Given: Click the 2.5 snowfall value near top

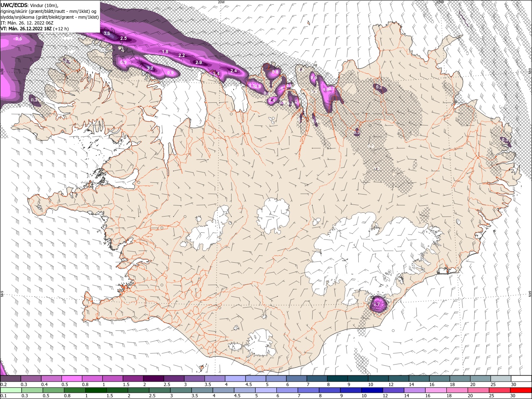Looking at the screenshot, I should tap(123, 38).
